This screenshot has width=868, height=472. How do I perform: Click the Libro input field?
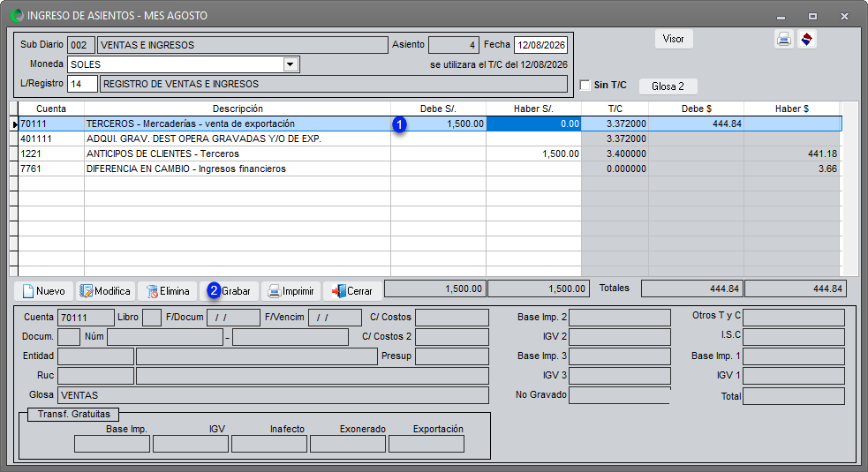point(152,318)
